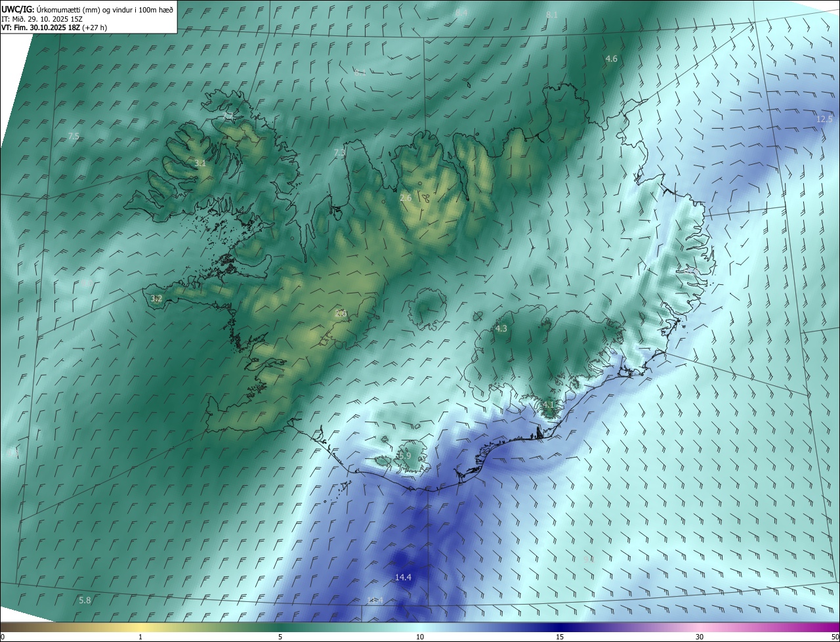
Task: Click the 7.5 precipitation value label
Action: pos(73,137)
